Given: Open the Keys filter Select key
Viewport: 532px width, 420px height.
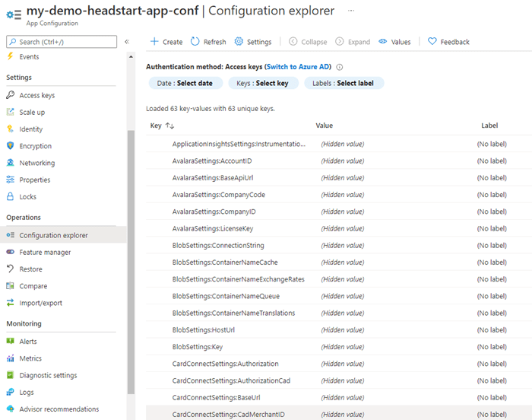Looking at the screenshot, I should 263,83.
